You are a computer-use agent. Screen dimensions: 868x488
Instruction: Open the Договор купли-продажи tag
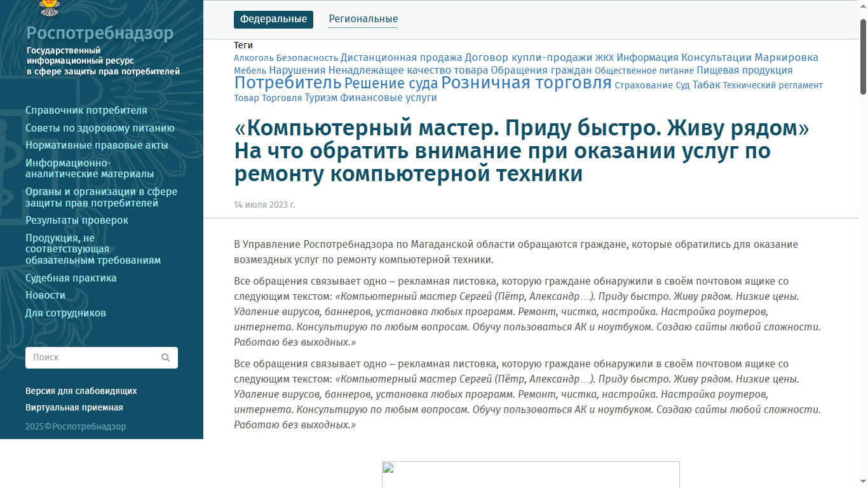(x=529, y=58)
